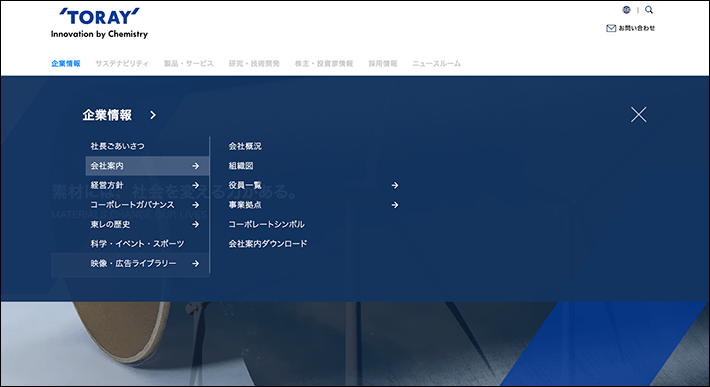Image resolution: width=710 pixels, height=387 pixels.
Task: Select ニュースルーム in top navigation
Action: point(437,63)
